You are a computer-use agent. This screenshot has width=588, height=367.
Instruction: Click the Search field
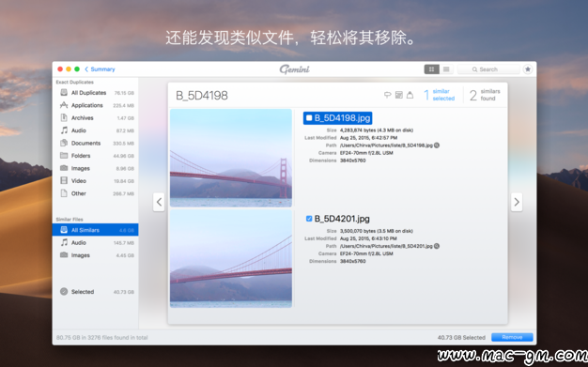click(488, 69)
